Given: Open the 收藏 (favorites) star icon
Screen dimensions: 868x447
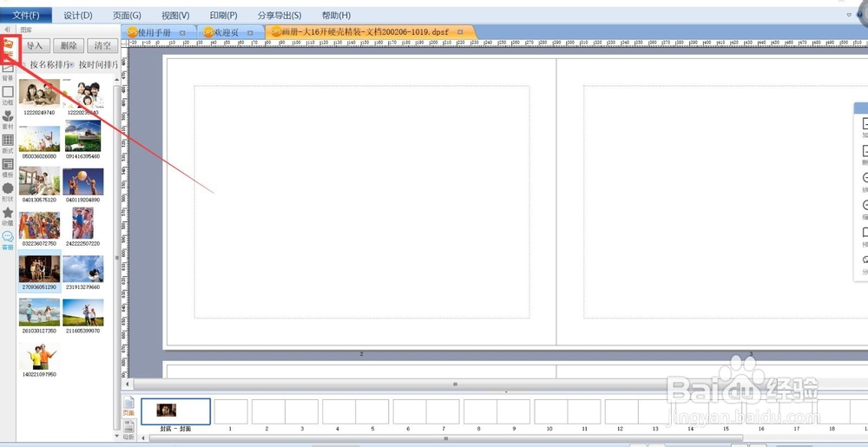Looking at the screenshot, I should (8, 216).
